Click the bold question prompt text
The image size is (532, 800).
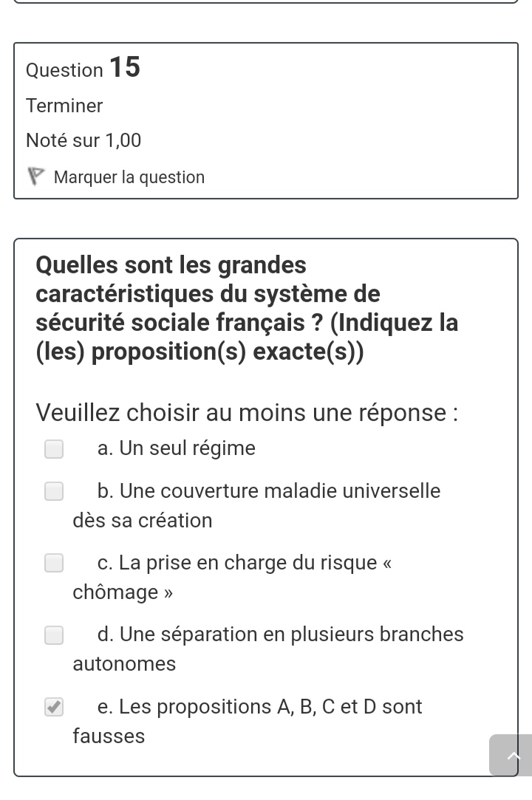247,309
